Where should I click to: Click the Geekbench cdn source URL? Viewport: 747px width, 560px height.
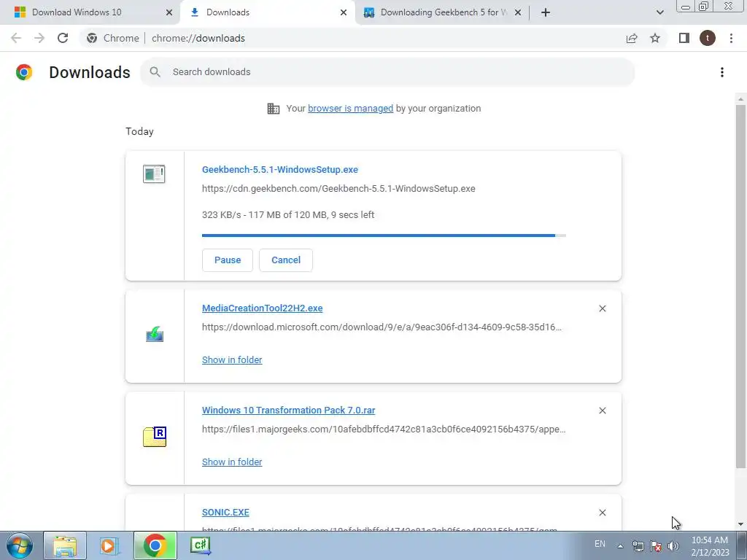(338, 189)
